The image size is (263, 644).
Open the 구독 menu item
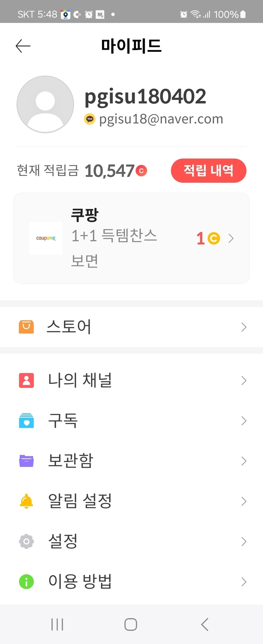pos(63,421)
